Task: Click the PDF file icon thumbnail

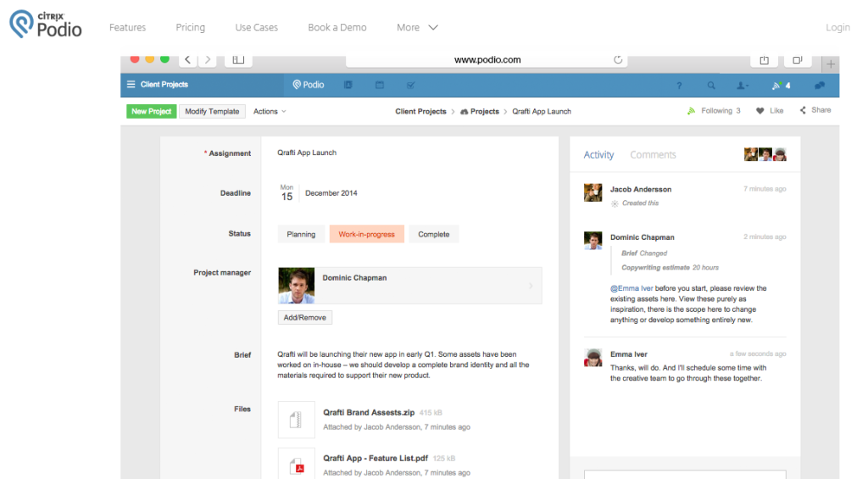Action: click(296, 464)
